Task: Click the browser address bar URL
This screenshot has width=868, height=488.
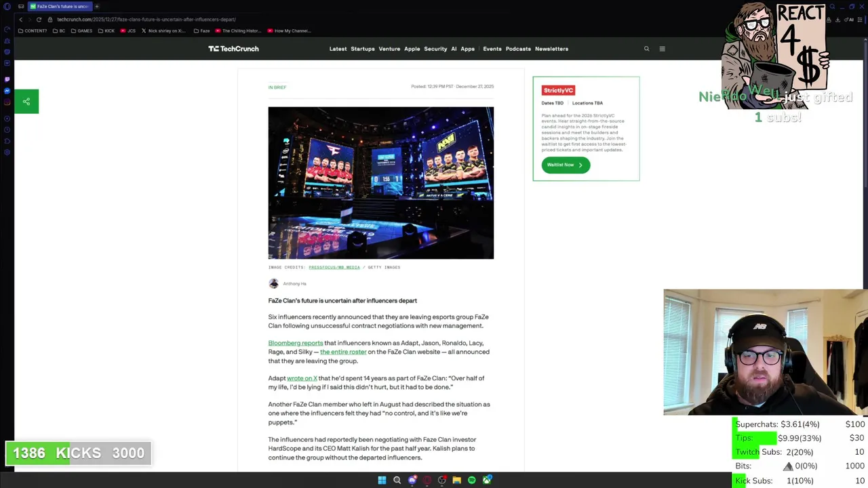Action: point(146,20)
